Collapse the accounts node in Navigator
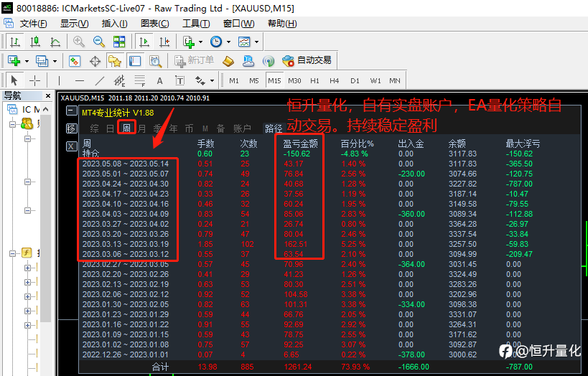This screenshot has width=588, height=376. point(13,124)
